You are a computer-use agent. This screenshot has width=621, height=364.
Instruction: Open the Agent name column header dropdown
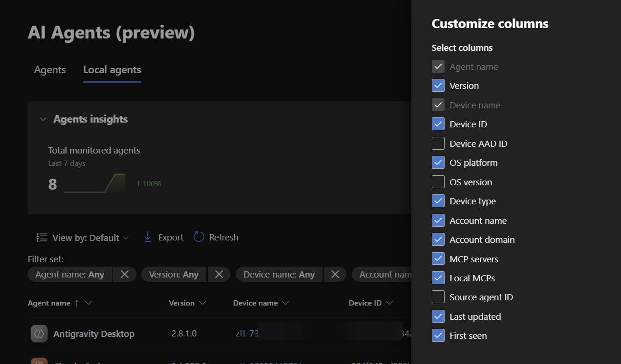point(88,303)
